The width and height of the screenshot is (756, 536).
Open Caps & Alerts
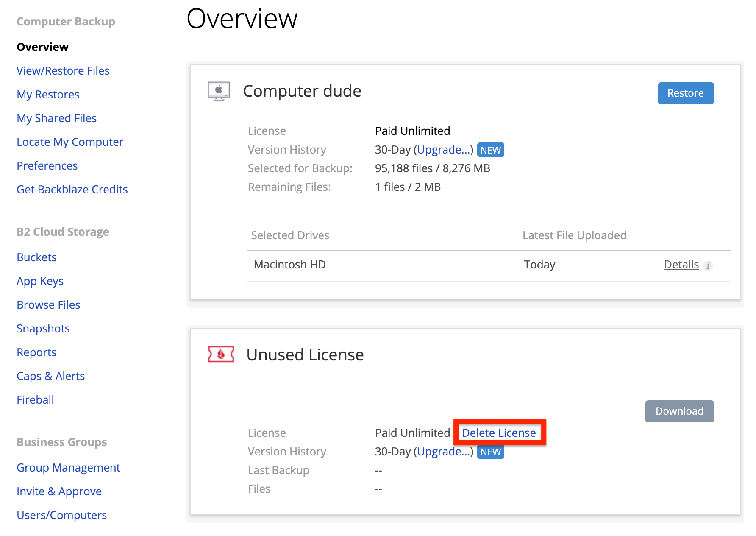tap(50, 376)
